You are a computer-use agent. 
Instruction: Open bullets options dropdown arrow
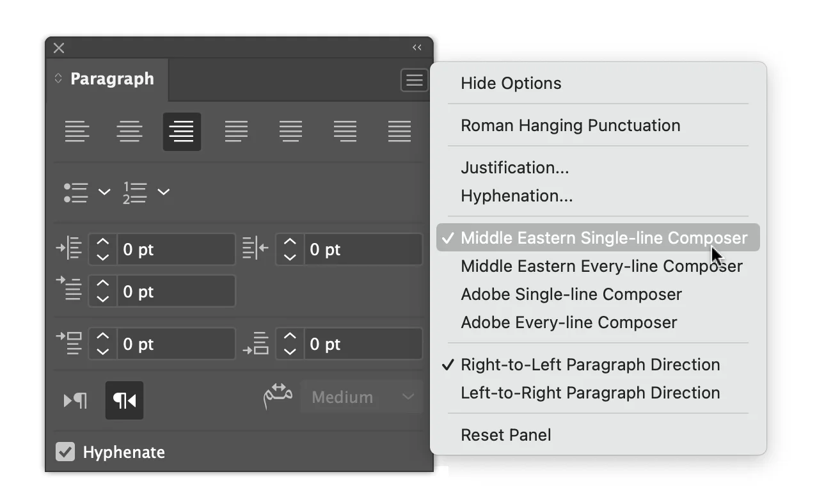pos(104,192)
